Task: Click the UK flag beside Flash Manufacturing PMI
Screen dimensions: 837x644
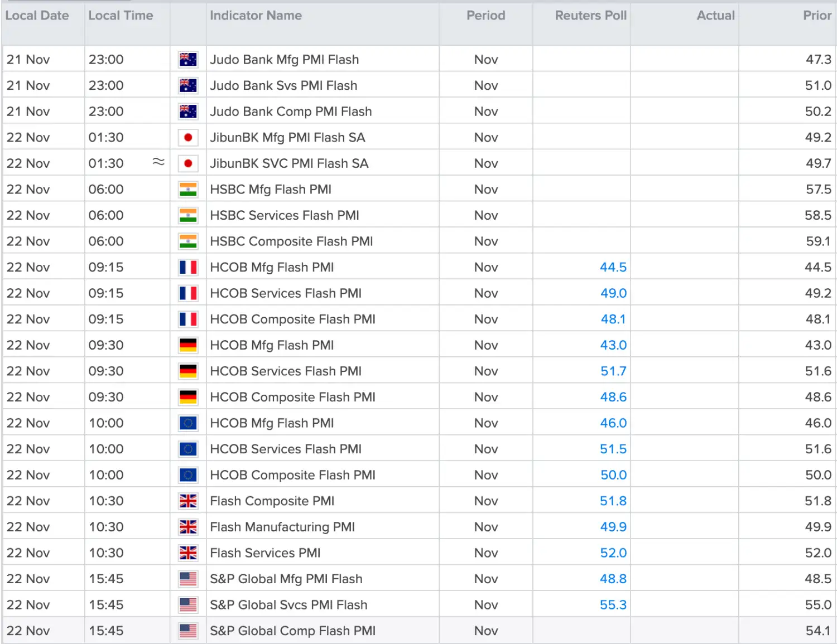Action: point(188,527)
